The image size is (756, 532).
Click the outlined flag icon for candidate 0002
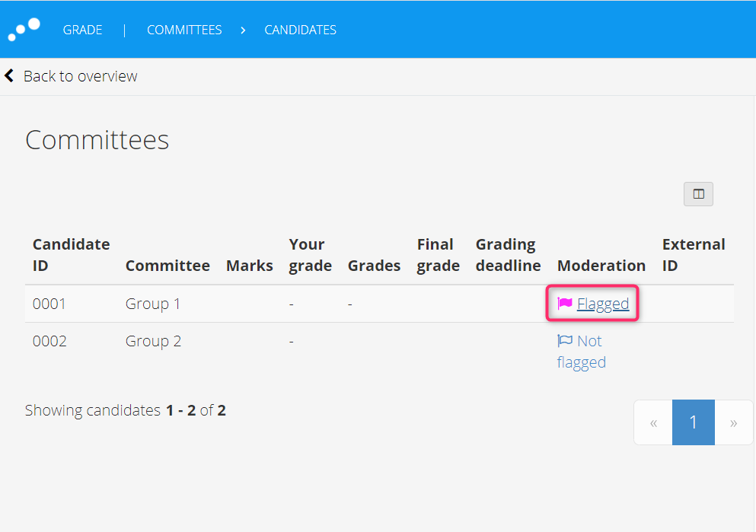[x=565, y=341]
